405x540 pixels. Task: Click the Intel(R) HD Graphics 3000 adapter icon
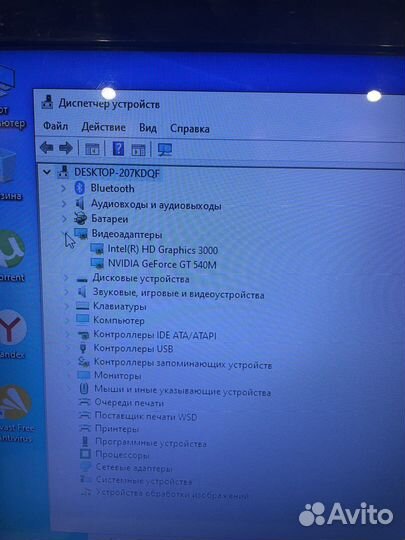coord(97,249)
